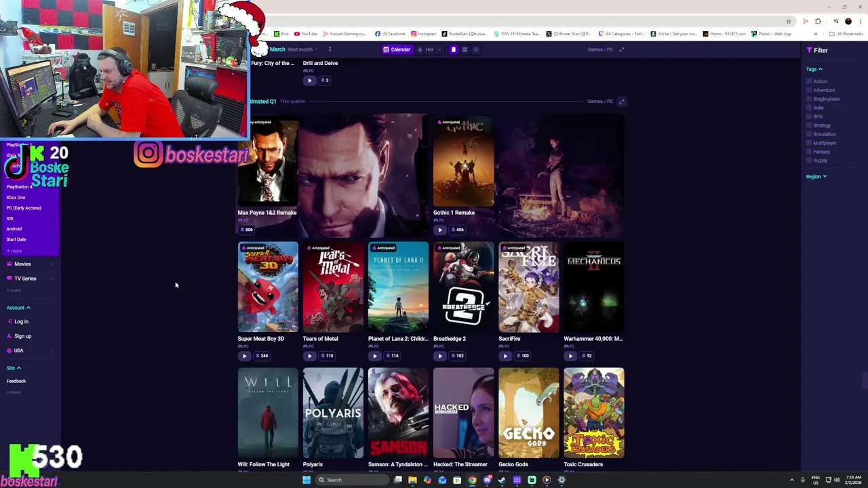Screen dimensions: 868x488
Task: Open the Feedback link
Action: pyautogui.click(x=16, y=381)
